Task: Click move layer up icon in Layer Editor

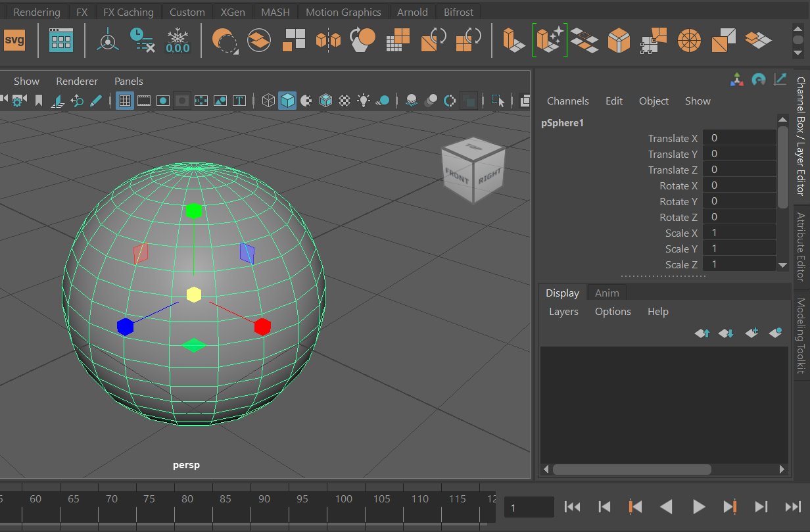Action: (x=702, y=333)
